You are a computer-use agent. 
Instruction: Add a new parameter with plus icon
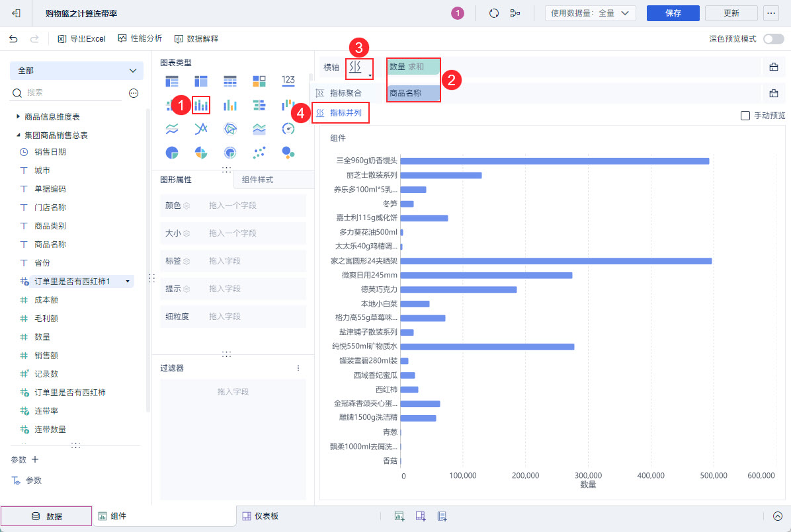tap(35, 459)
